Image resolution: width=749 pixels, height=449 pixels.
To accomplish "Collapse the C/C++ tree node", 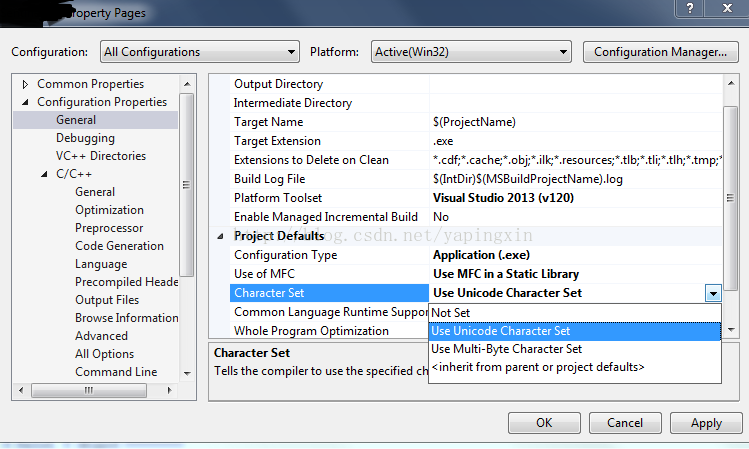I will [44, 174].
